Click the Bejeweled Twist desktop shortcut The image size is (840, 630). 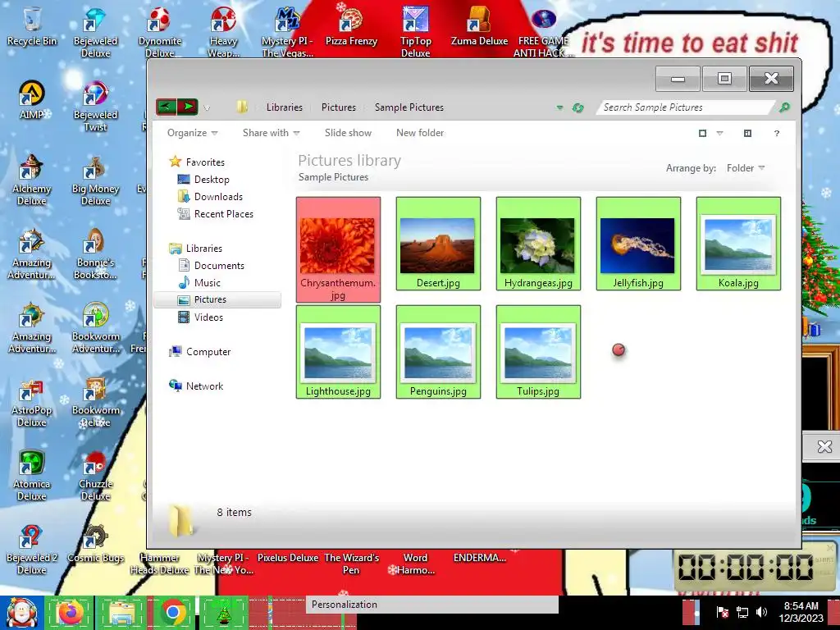click(95, 106)
